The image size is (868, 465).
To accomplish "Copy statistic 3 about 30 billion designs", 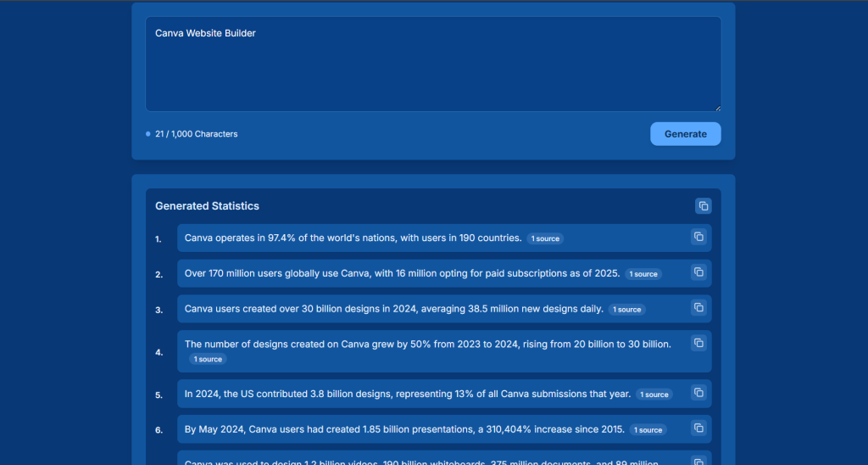I will point(698,308).
